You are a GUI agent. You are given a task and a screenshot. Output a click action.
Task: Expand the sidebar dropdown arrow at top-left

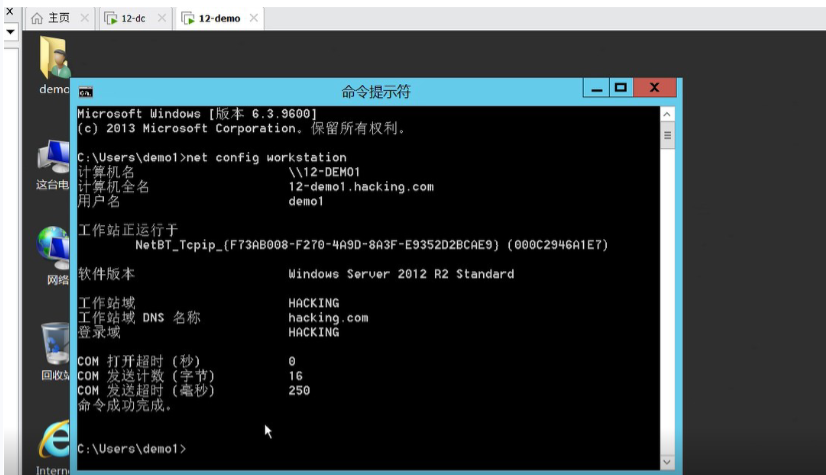11,32
